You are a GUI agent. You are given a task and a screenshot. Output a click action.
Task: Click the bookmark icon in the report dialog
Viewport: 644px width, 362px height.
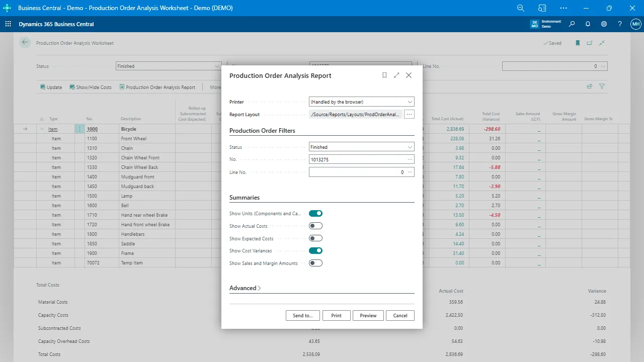[384, 75]
